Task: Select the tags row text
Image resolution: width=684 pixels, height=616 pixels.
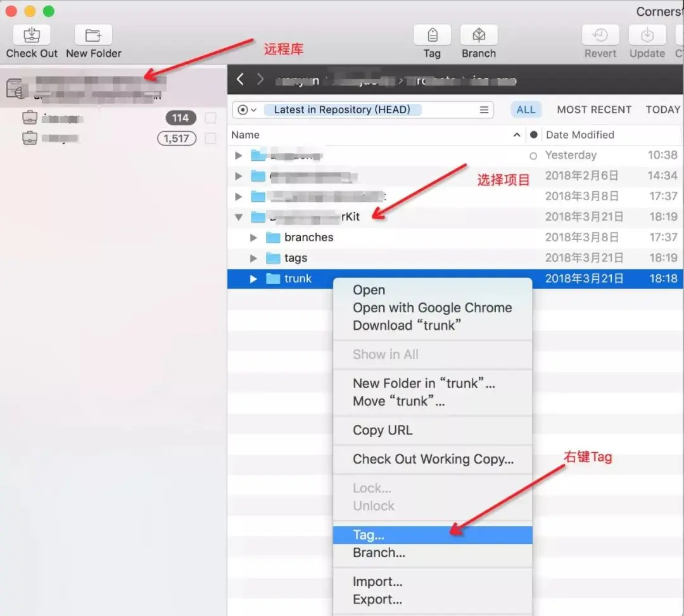Action: click(x=296, y=258)
